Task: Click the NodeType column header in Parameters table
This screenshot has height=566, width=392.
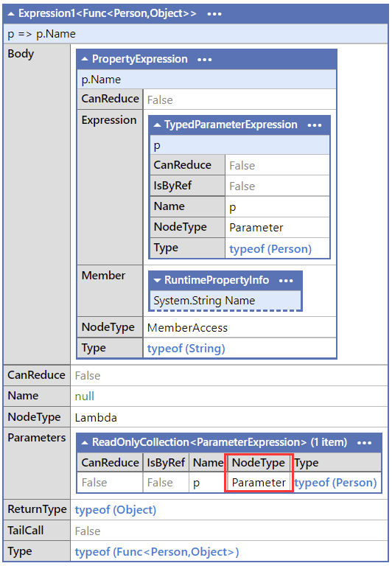Action: (x=259, y=463)
